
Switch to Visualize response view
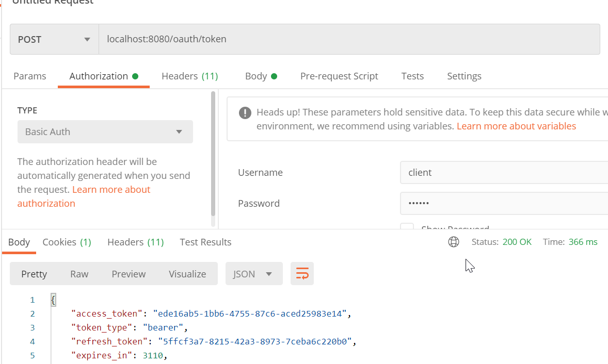point(187,274)
